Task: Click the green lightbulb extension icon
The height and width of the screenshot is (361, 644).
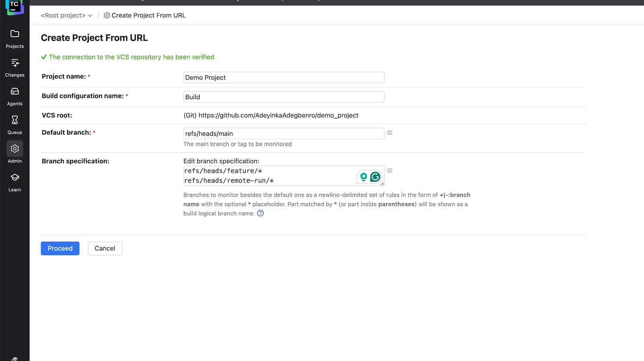Action: [x=363, y=177]
